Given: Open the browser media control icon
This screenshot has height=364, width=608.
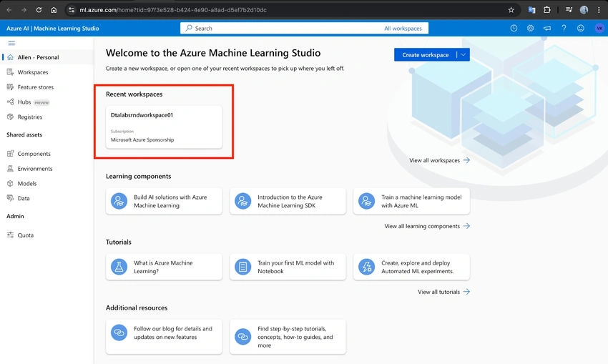Looking at the screenshot, I should 569,10.
